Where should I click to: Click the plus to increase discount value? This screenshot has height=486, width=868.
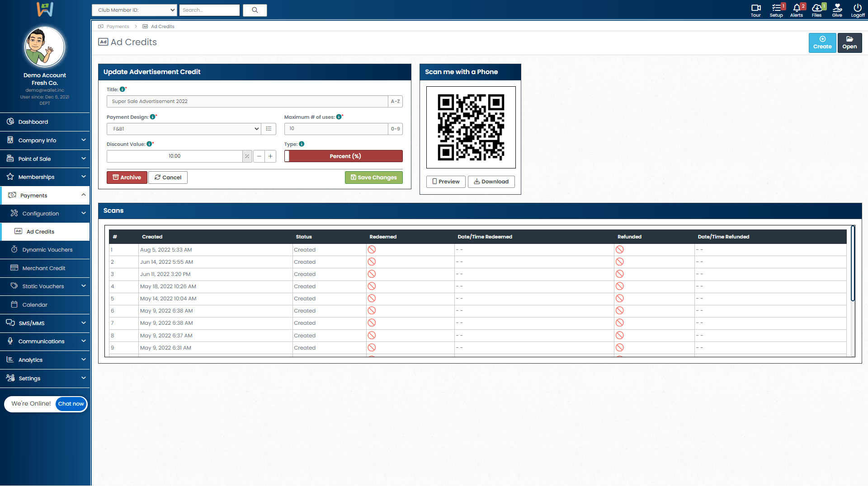(x=270, y=156)
